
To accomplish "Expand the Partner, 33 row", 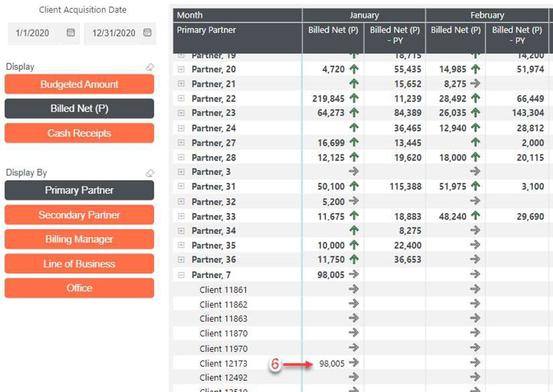I will click(x=181, y=217).
